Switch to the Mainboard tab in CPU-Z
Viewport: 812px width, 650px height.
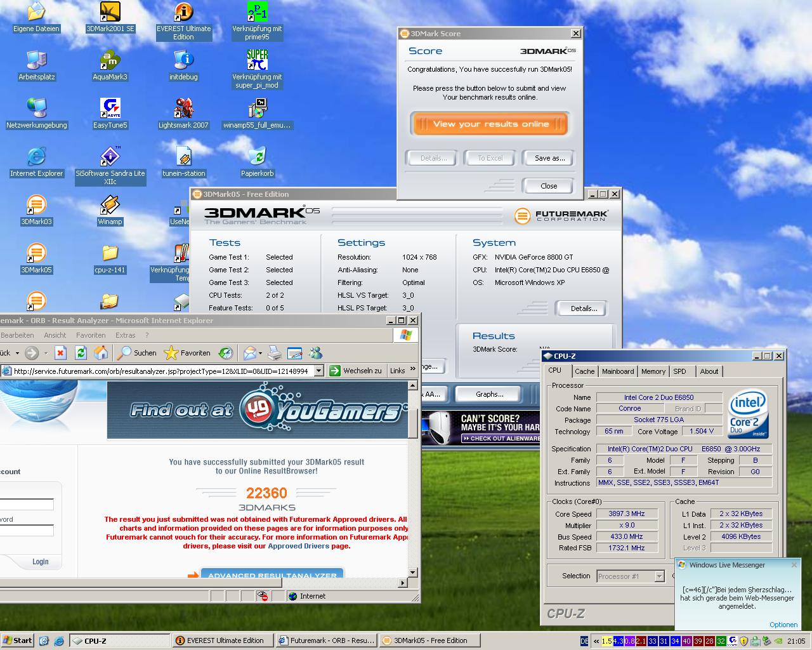tap(618, 371)
